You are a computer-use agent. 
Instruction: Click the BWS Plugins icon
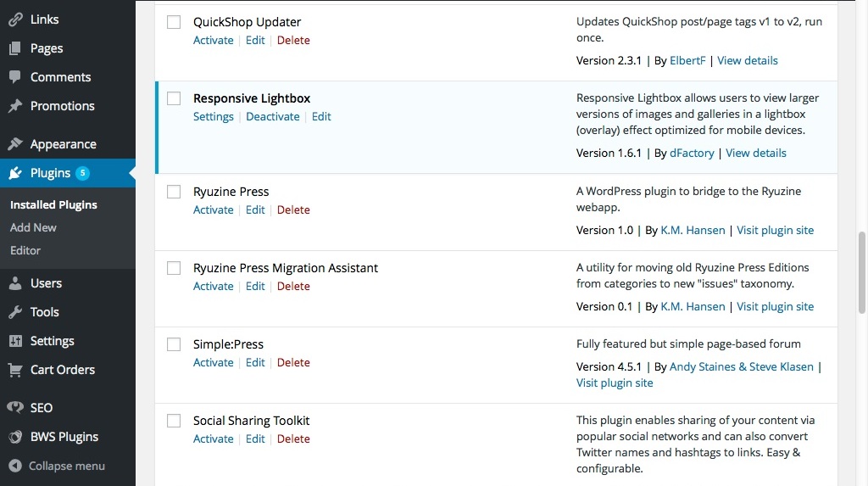pyautogui.click(x=15, y=437)
